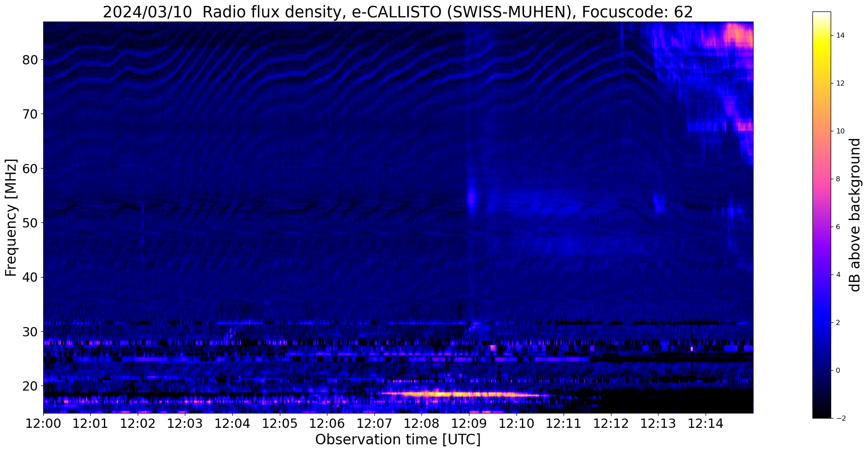Click the 12:11 time tick label

tap(564, 424)
